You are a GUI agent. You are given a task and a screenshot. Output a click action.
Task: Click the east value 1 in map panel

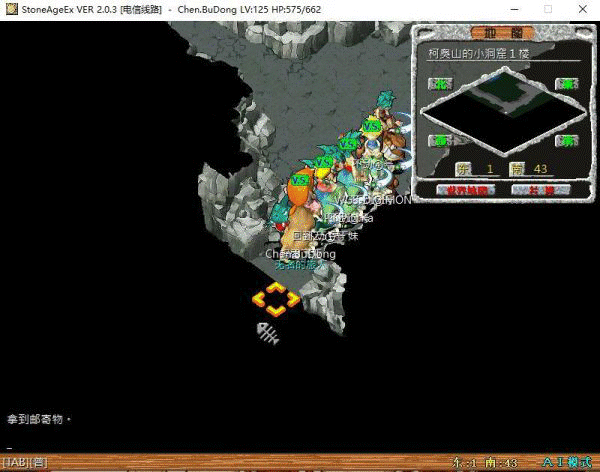tap(489, 169)
